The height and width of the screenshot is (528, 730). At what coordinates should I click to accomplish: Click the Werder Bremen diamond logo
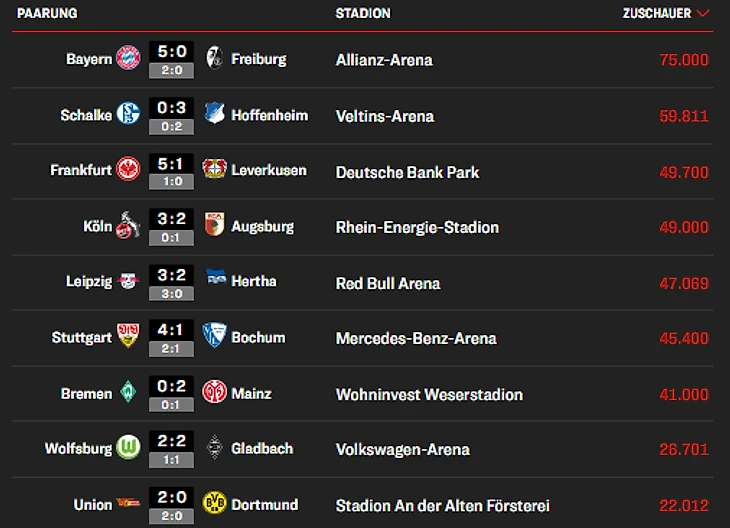coord(128,392)
